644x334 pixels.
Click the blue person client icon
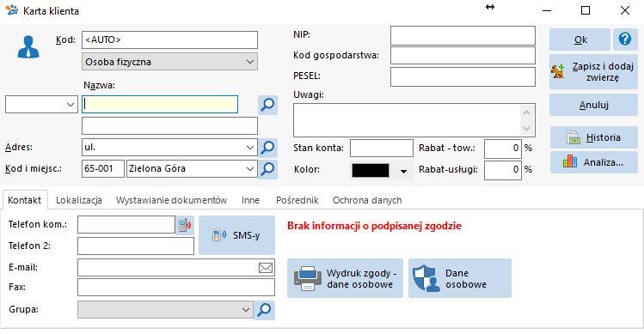click(28, 46)
